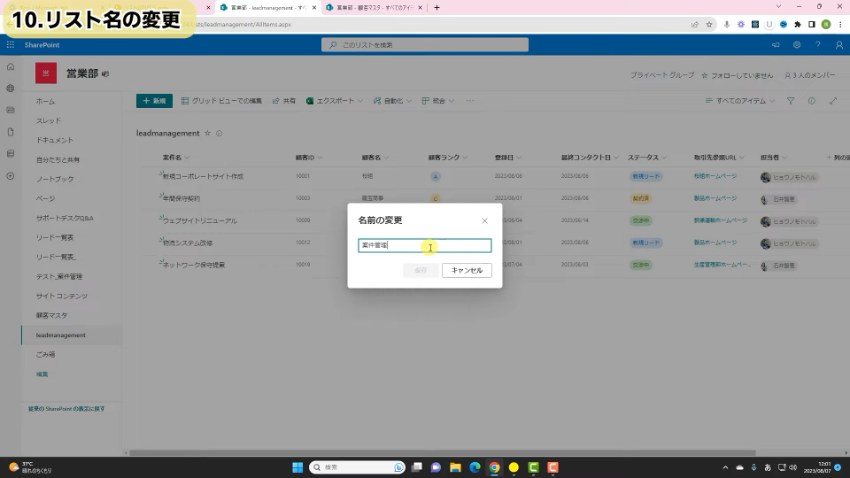Click the settings gear in SharePoint header
This screenshot has width=850, height=478.
[x=796, y=45]
